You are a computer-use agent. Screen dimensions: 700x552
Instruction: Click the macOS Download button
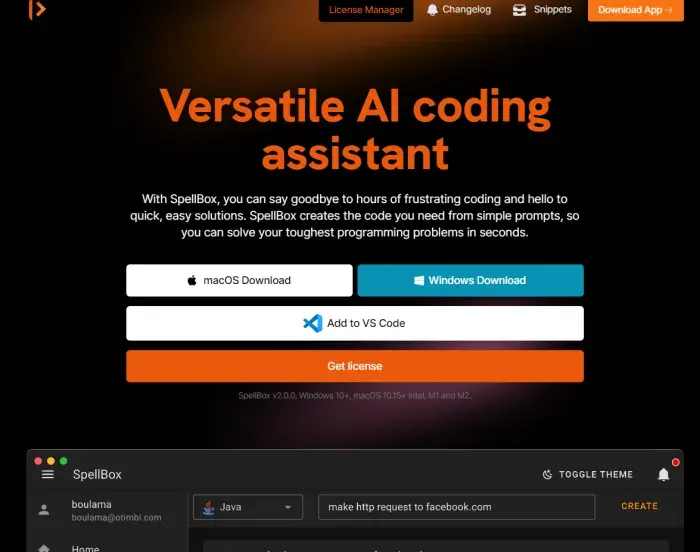click(239, 281)
